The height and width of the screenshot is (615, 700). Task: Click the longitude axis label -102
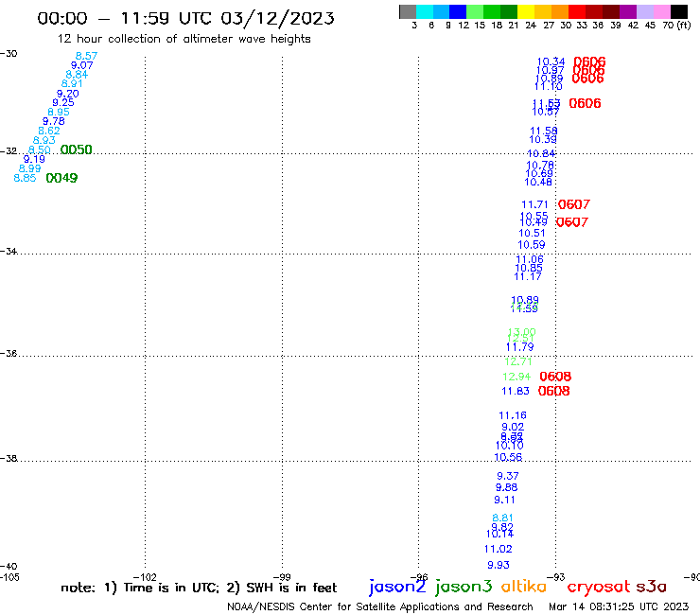(x=145, y=577)
